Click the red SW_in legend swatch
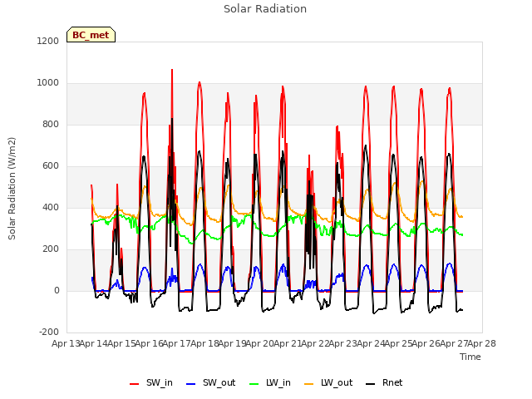The height and width of the screenshot is (399, 532). coord(135,384)
